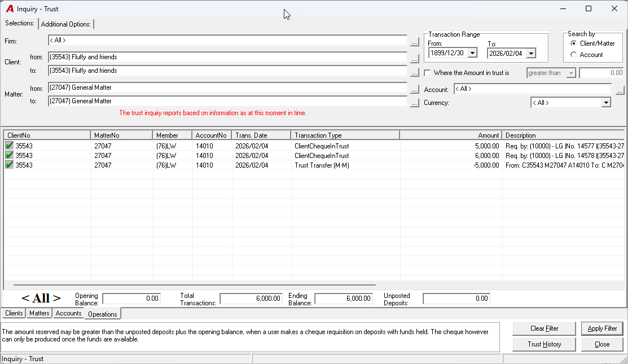Open Account lookup browse button
This screenshot has width=628, height=364.
(x=620, y=90)
